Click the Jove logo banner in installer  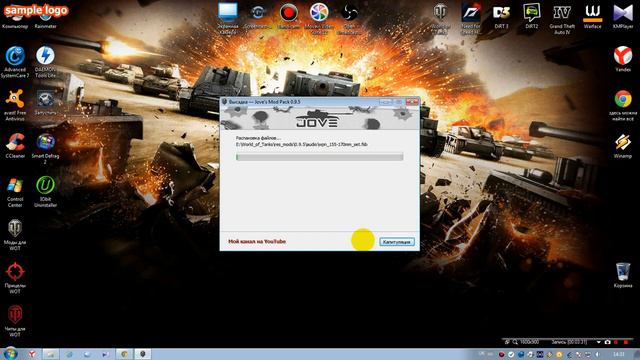[320, 118]
